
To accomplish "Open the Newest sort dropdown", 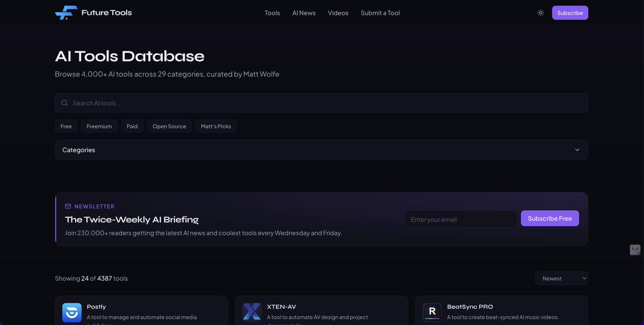I will (x=561, y=278).
